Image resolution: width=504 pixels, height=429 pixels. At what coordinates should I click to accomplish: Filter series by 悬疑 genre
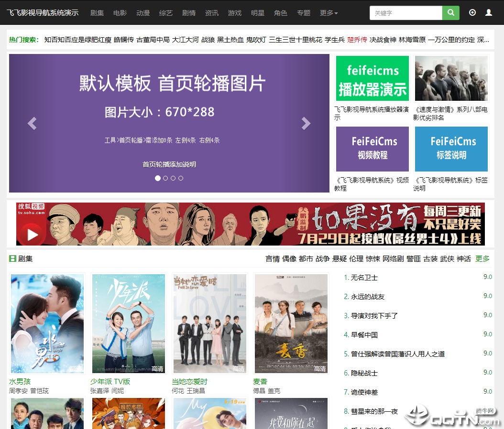point(340,259)
